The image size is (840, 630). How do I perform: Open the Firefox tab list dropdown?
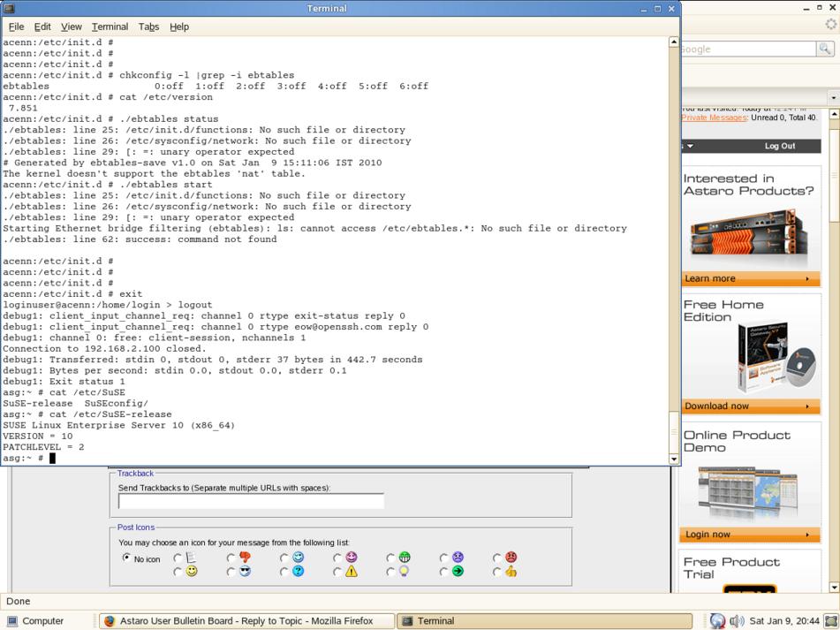[833, 97]
